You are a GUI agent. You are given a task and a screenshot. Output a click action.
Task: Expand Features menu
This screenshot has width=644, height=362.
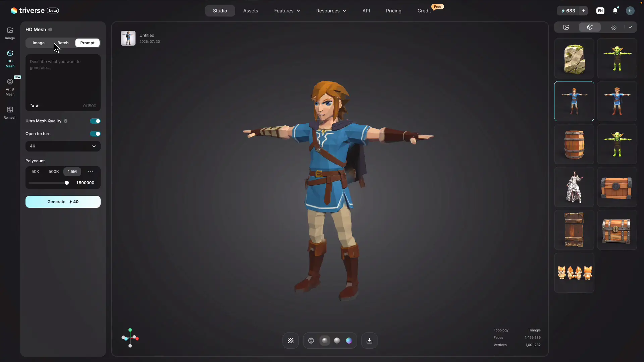point(287,11)
